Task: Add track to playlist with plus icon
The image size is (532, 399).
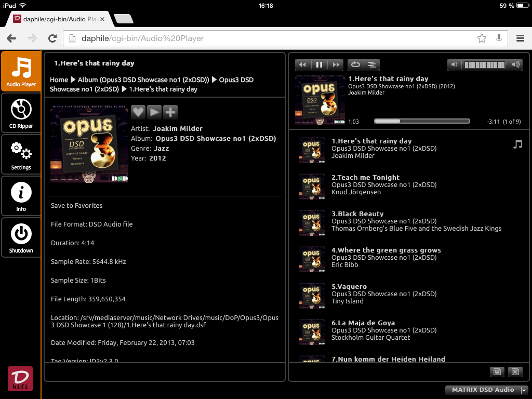Action: pyautogui.click(x=170, y=112)
